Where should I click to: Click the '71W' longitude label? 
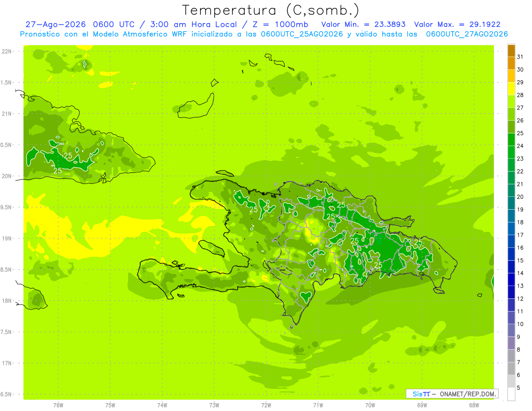click(318, 405)
